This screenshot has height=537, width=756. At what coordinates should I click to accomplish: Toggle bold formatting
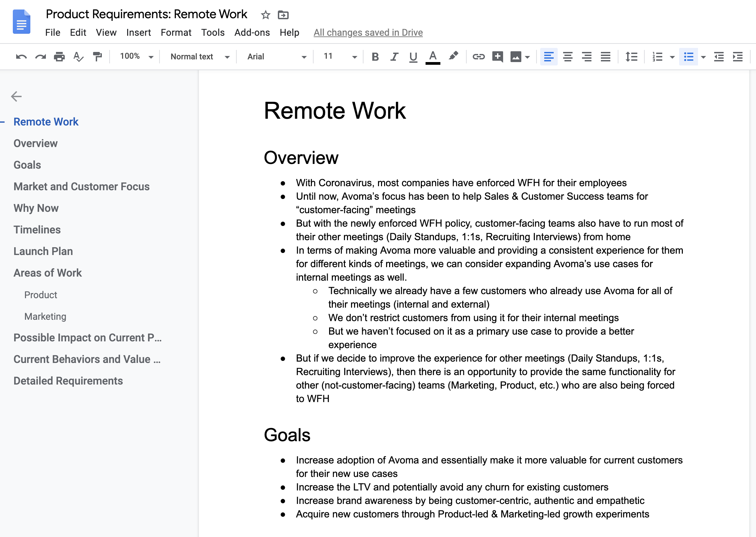[375, 57]
